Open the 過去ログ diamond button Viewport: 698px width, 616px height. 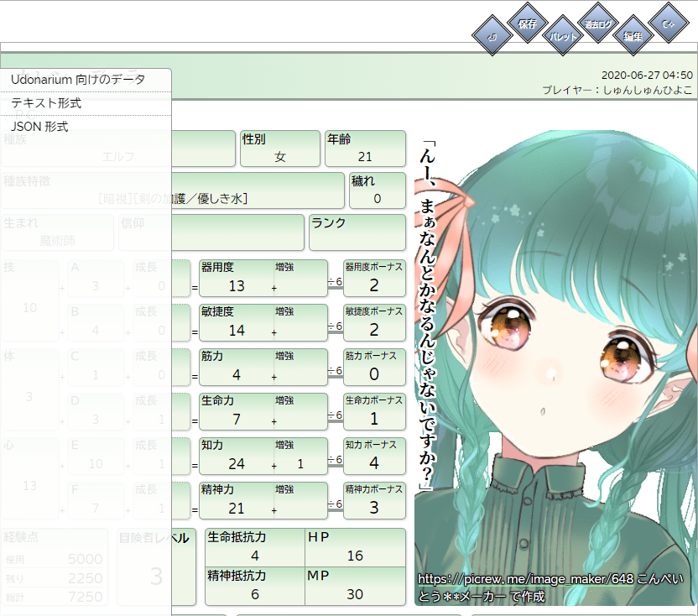[x=598, y=23]
